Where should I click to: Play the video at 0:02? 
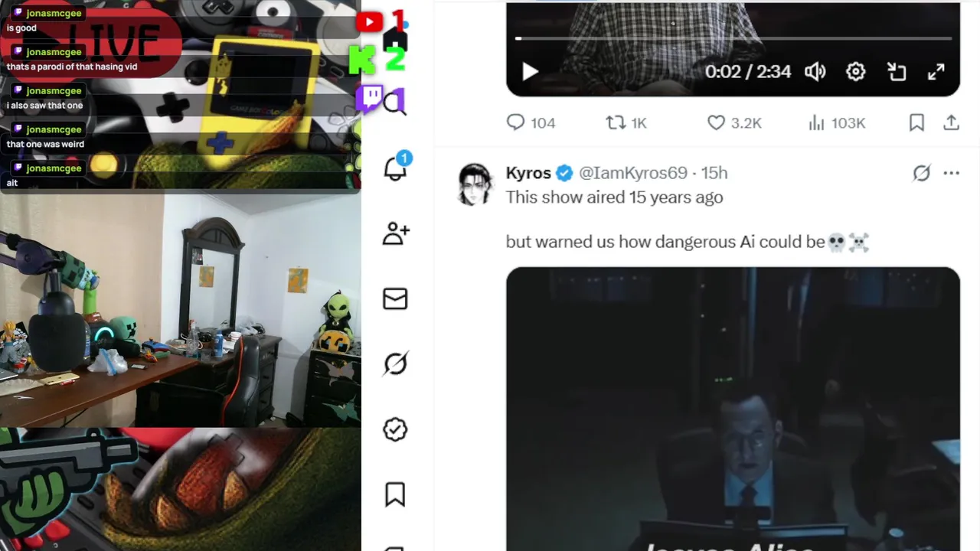[x=530, y=72]
